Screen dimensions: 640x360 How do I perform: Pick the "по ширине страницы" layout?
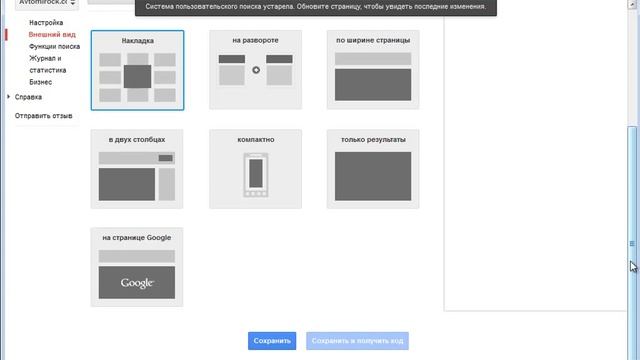click(373, 70)
